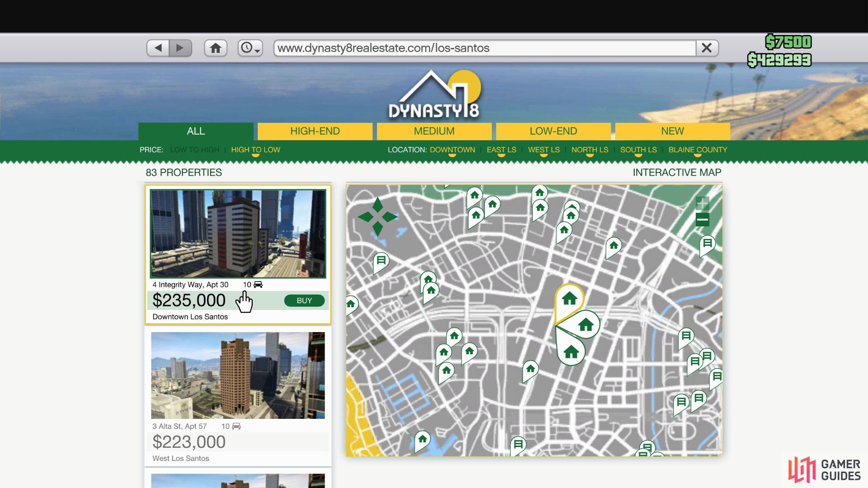Buy 4 Integrity Way, Apt 30

(304, 300)
